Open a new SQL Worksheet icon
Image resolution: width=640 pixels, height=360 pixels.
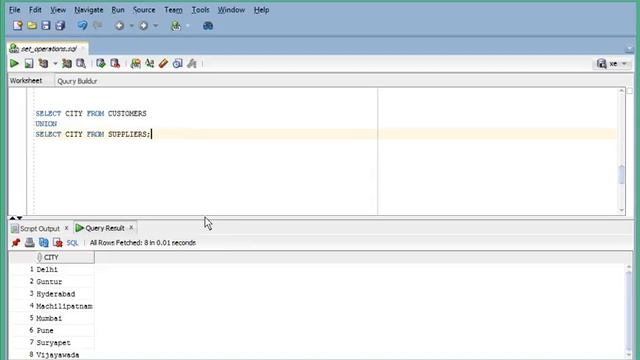tap(176, 26)
